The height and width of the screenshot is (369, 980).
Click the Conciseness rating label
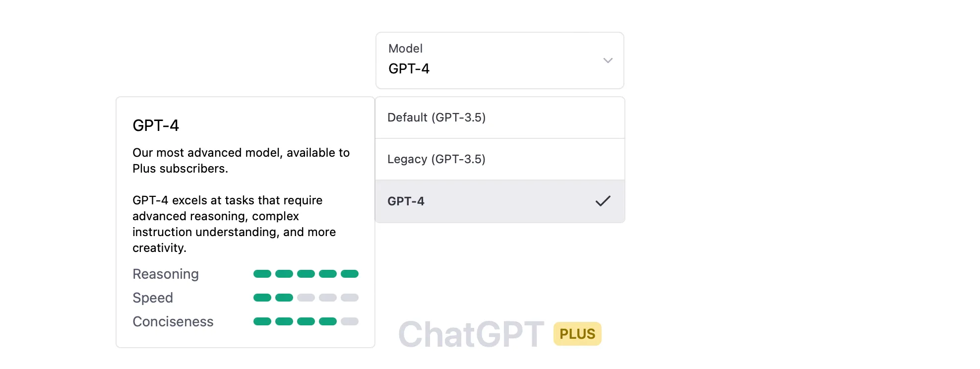[x=173, y=322]
